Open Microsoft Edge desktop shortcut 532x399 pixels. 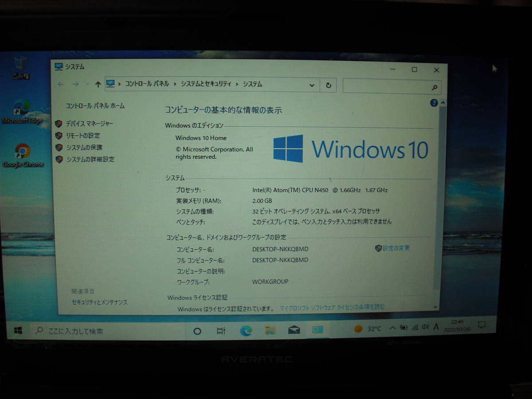(22, 112)
